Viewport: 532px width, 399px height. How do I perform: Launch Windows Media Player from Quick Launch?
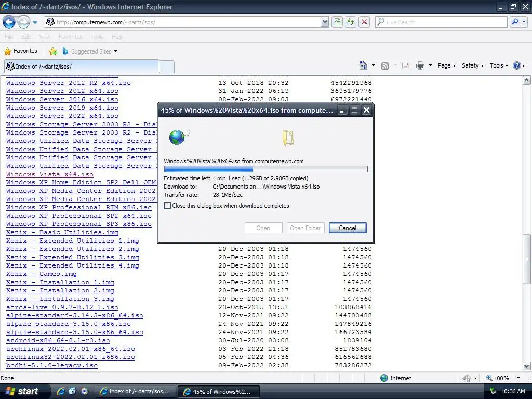click(84, 391)
